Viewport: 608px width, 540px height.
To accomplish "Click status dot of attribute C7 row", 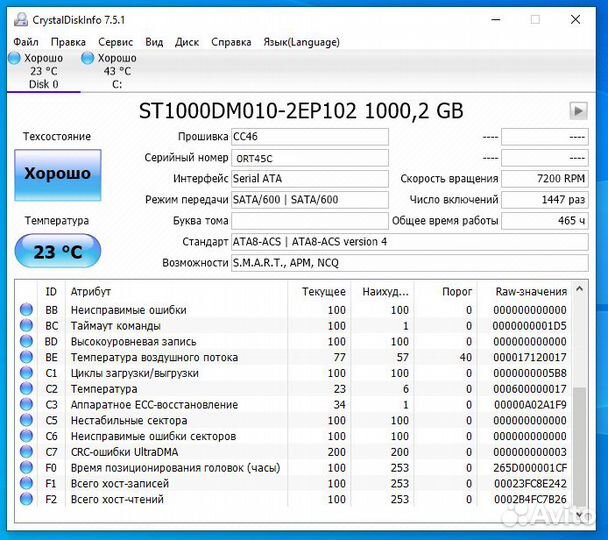I will (26, 452).
